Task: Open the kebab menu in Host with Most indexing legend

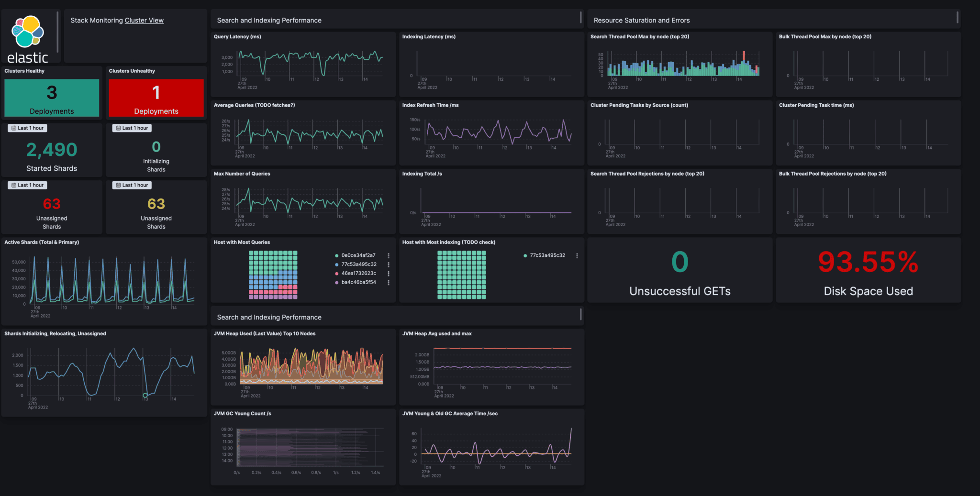Action: coord(577,255)
